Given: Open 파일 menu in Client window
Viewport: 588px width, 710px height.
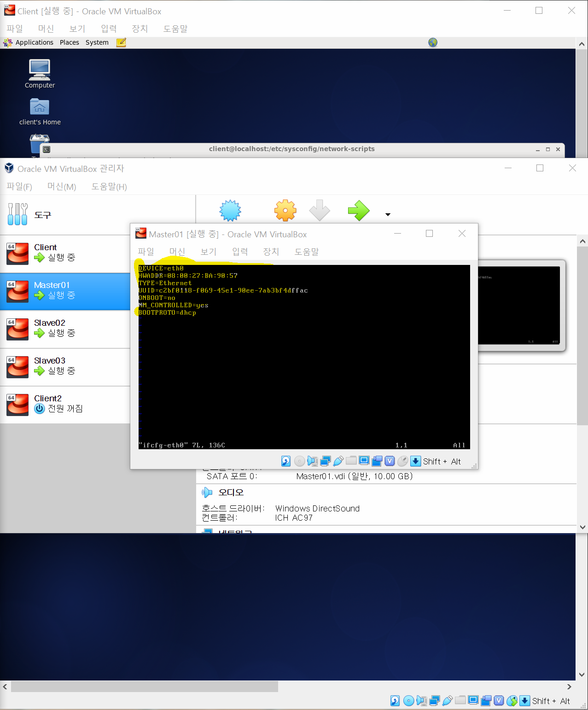Looking at the screenshot, I should click(x=15, y=29).
